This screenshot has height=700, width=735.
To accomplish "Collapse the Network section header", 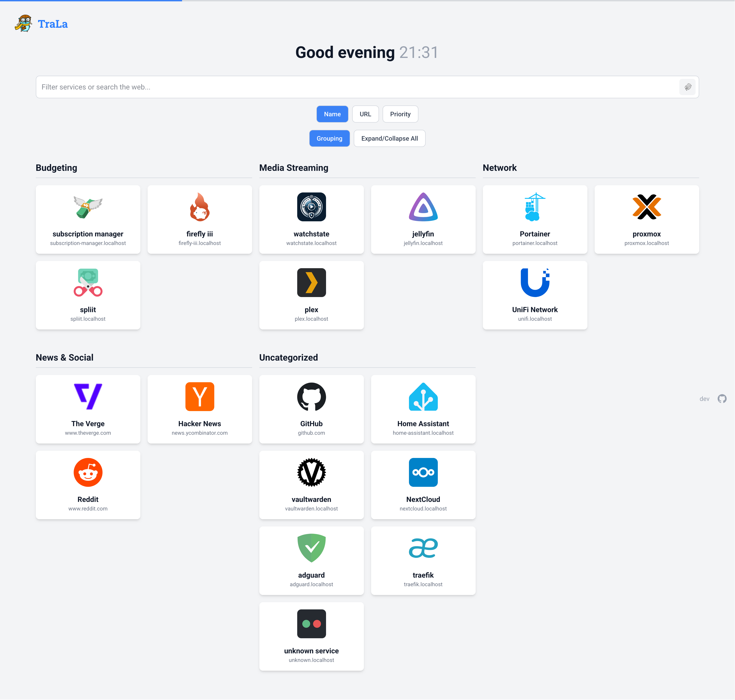I will 500,168.
